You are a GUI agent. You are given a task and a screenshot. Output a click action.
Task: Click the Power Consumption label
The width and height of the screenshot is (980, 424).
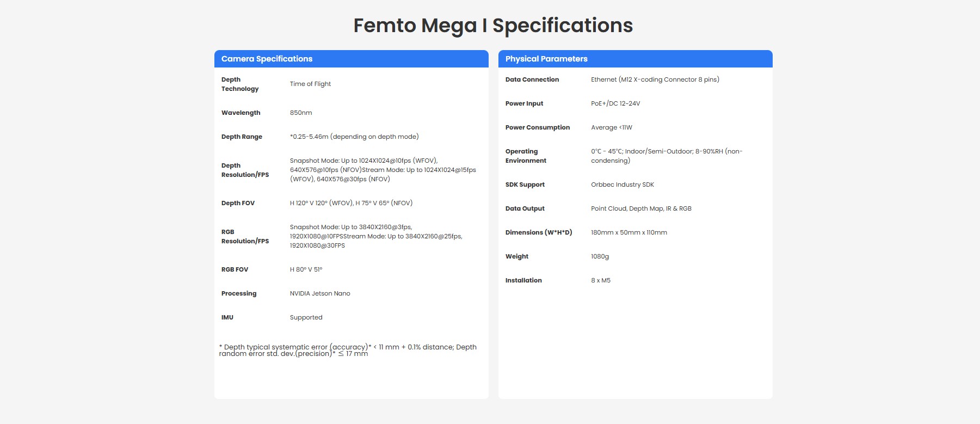click(538, 127)
